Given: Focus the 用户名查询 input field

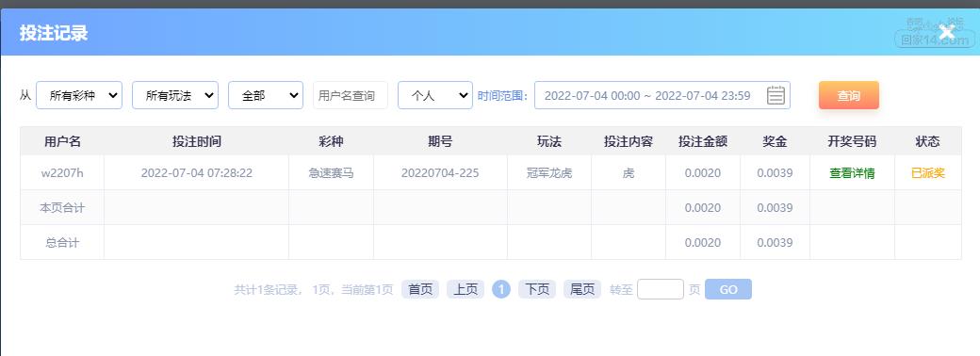Looking at the screenshot, I should point(350,95).
